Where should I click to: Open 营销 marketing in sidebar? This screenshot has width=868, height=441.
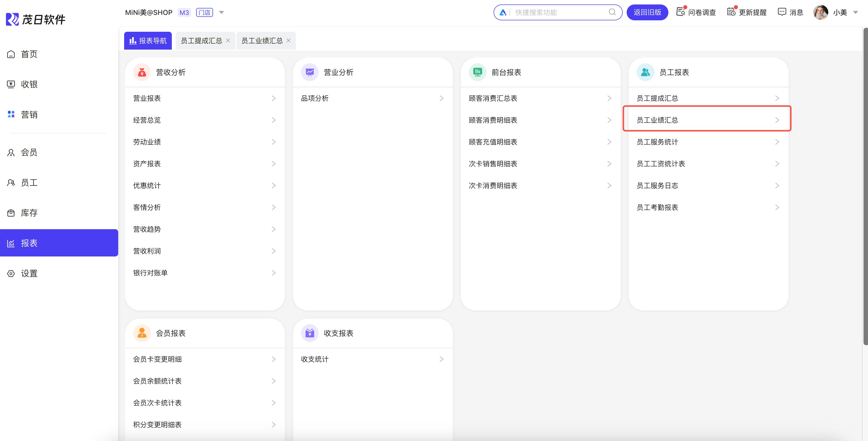coord(59,114)
